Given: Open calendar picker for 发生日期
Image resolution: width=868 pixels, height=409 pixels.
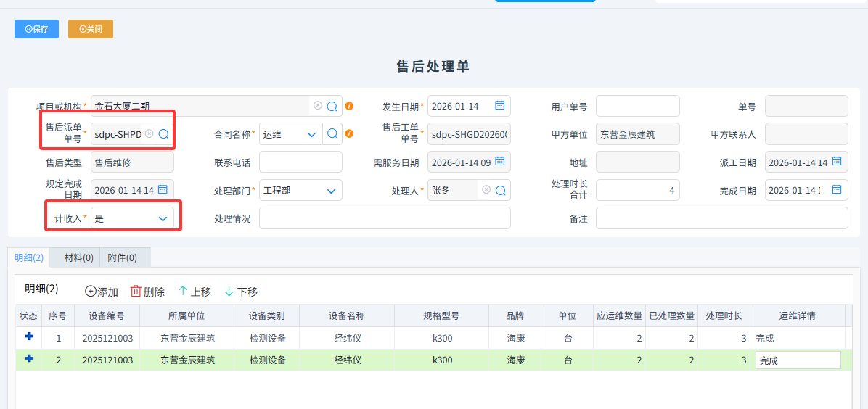Looking at the screenshot, I should [x=499, y=106].
